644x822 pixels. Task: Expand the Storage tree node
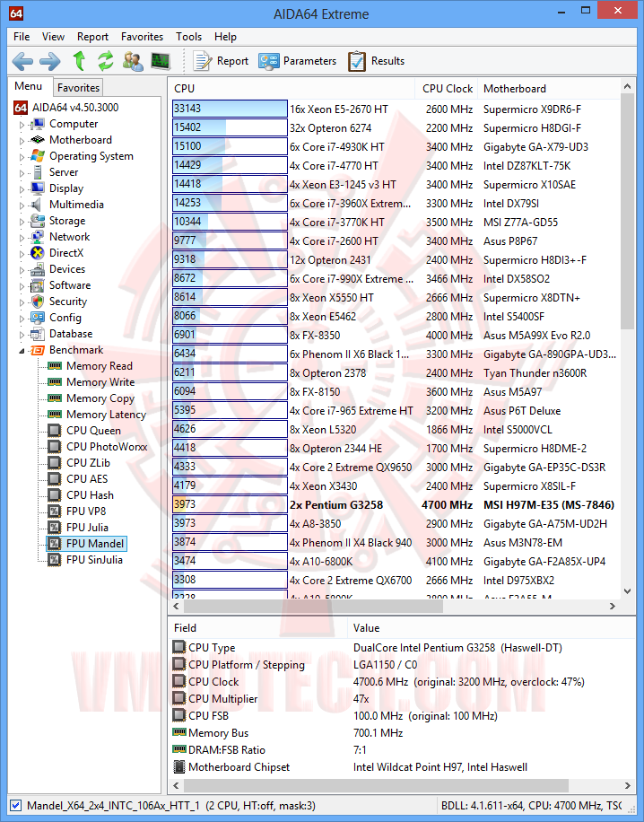point(22,222)
